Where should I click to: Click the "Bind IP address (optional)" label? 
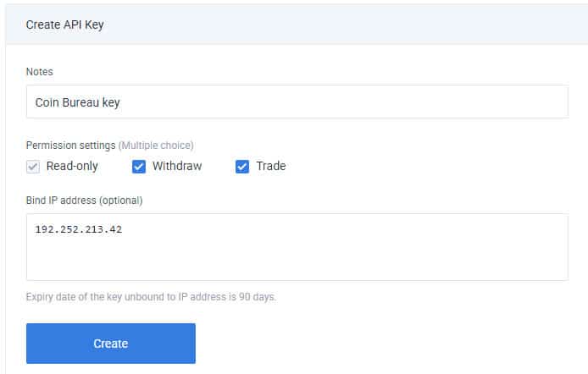click(84, 201)
